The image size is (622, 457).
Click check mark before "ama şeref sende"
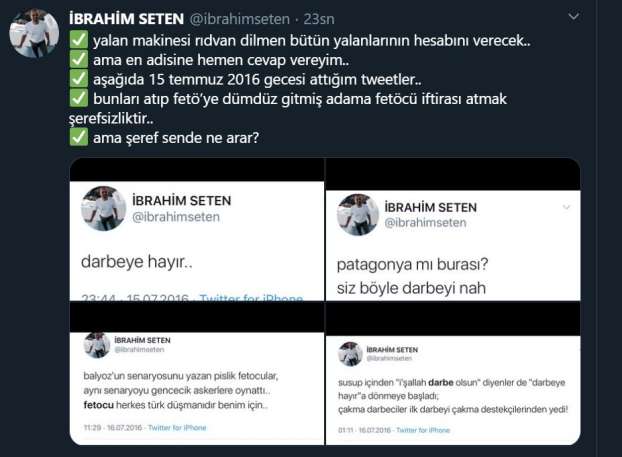(79, 137)
